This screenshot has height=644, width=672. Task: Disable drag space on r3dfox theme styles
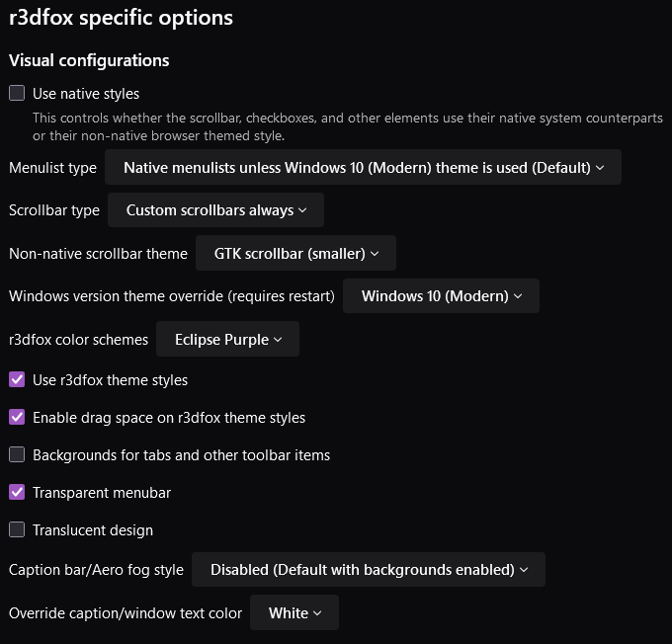click(x=17, y=418)
